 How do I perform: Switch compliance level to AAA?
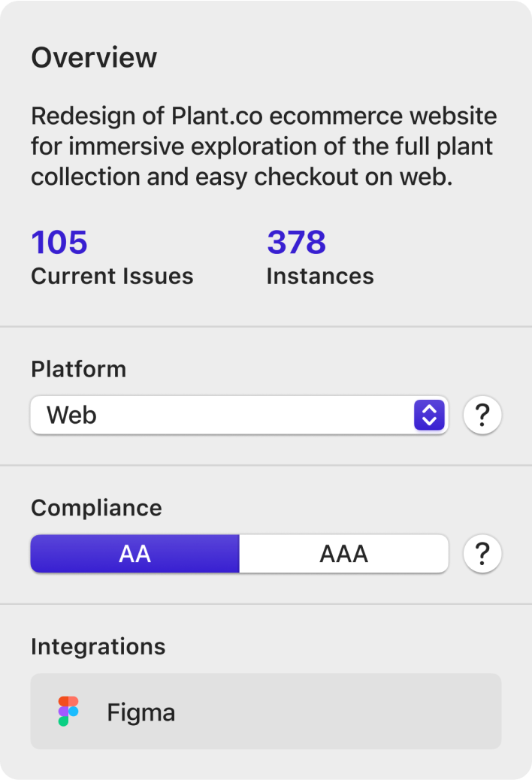pos(343,554)
